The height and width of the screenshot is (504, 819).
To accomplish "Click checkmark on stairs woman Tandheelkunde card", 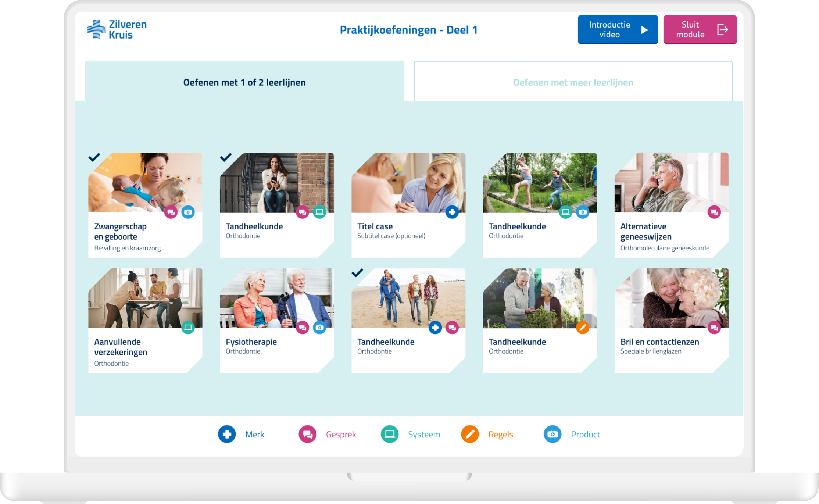I will point(226,157).
